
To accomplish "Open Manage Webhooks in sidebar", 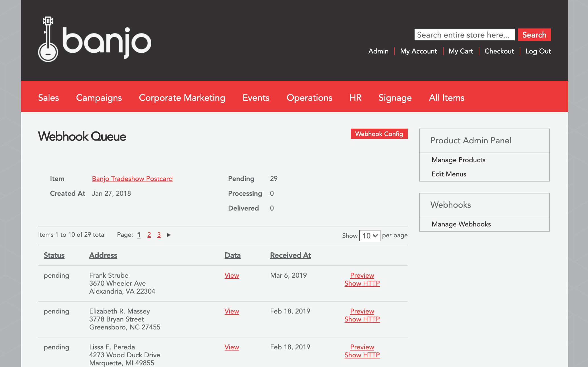I will (x=461, y=224).
